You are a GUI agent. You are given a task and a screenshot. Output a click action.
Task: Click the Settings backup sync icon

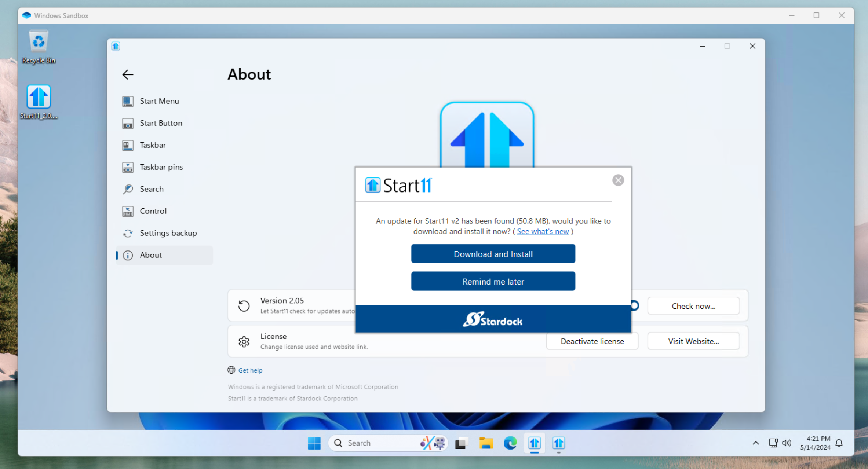[x=128, y=233]
